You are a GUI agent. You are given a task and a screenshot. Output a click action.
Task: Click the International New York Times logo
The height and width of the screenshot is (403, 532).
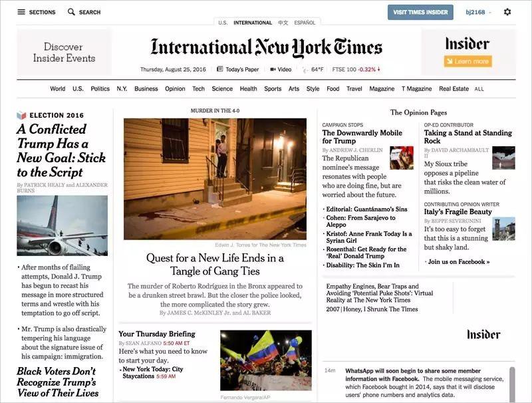coord(266,47)
